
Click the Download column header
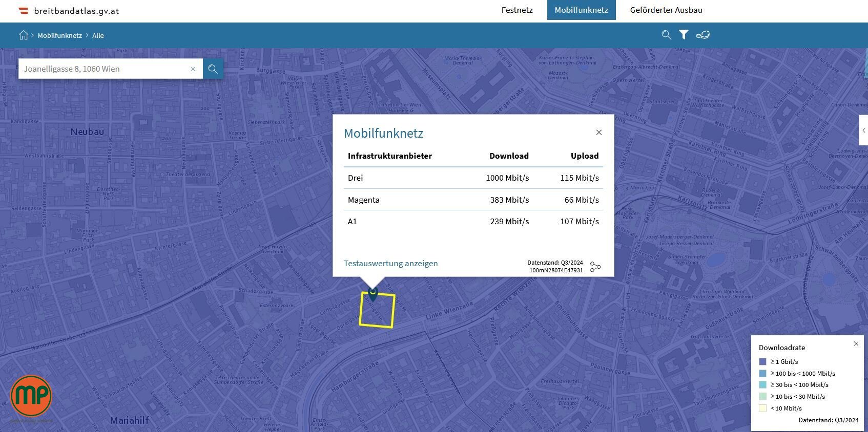point(509,156)
